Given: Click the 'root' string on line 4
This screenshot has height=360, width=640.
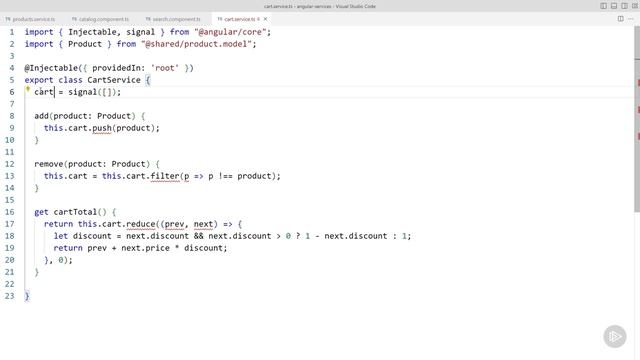Looking at the screenshot, I should [165, 68].
